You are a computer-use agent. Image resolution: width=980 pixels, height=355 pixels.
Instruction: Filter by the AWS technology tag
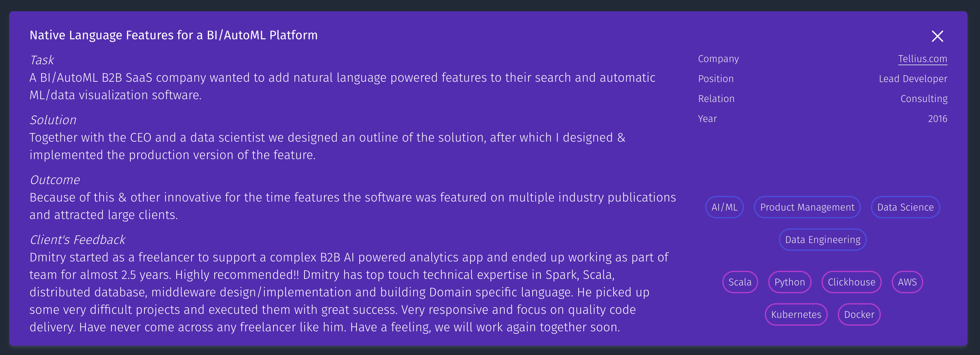907,282
